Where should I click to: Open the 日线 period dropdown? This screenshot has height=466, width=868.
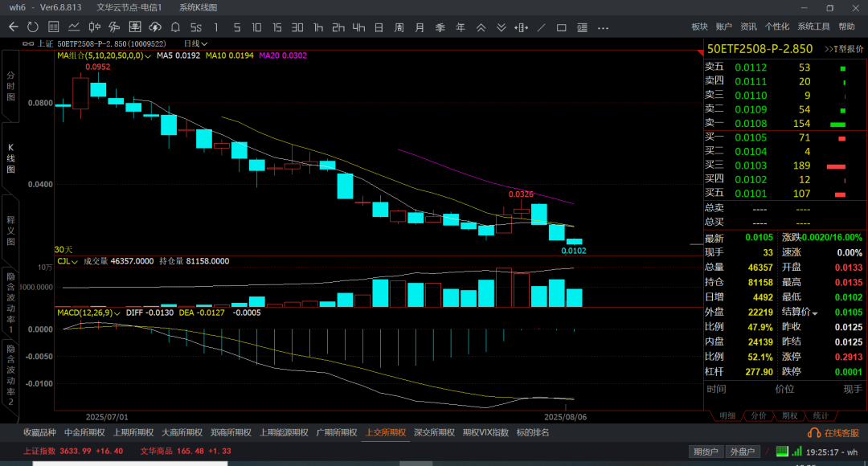coord(195,43)
